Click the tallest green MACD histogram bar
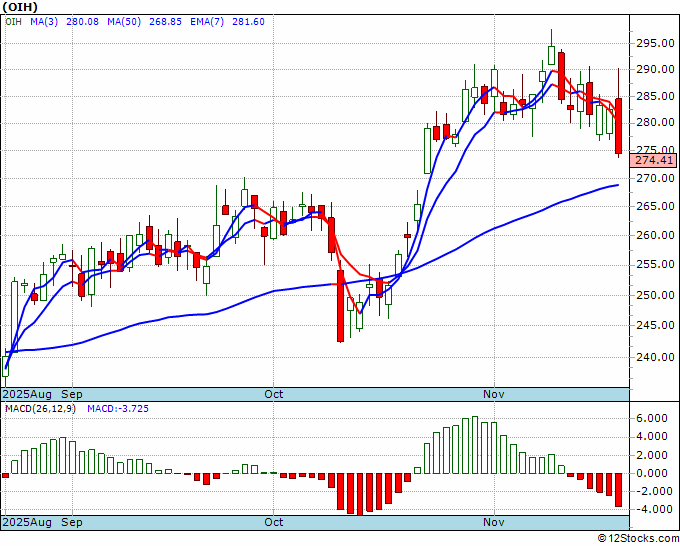 coord(475,445)
